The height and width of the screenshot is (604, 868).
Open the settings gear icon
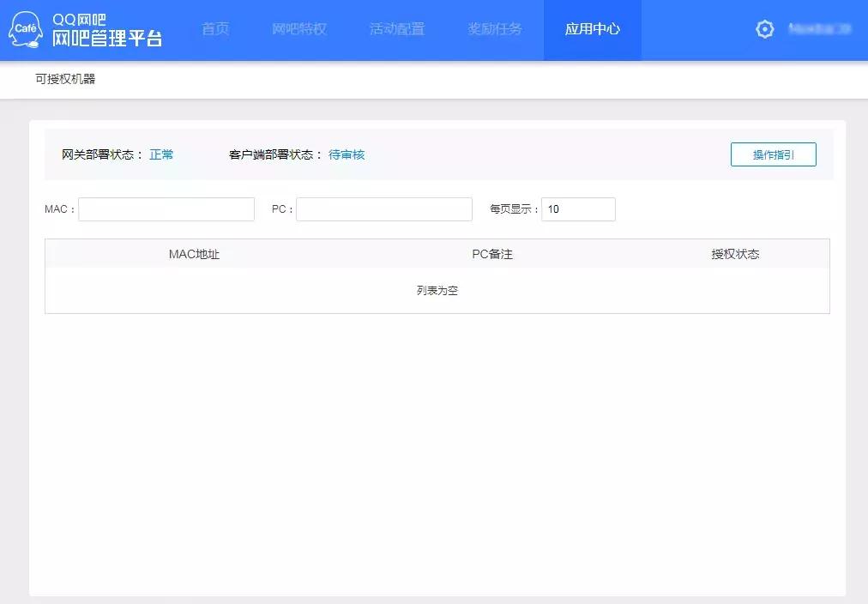pyautogui.click(x=764, y=28)
